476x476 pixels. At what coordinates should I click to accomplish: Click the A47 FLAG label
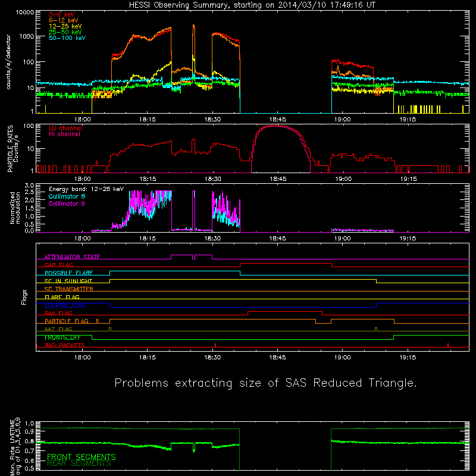pos(58,329)
